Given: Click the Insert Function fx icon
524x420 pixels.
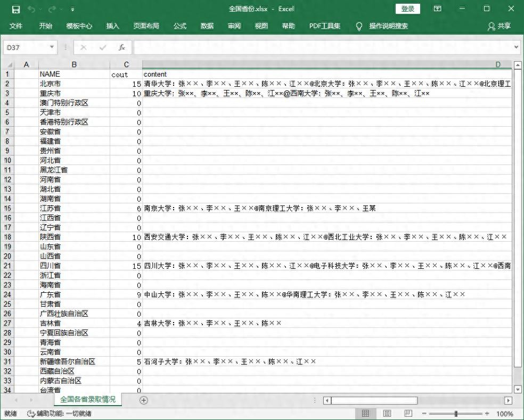Looking at the screenshot, I should [x=121, y=47].
